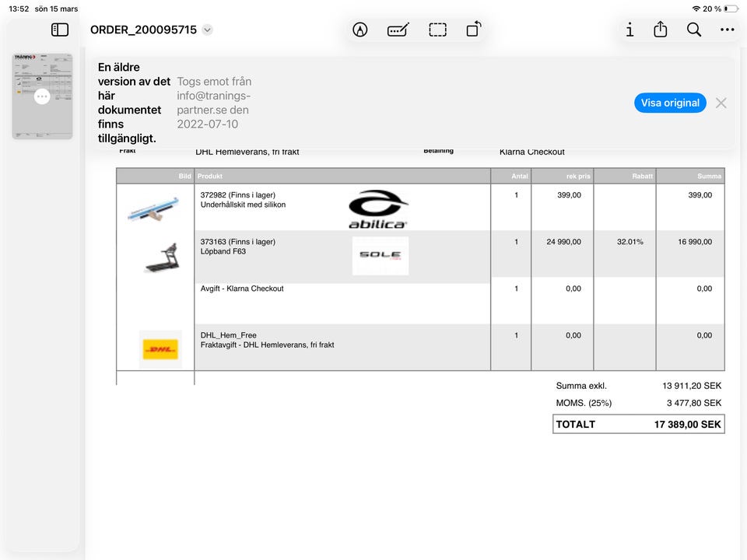This screenshot has width=747, height=560.
Task: Open the share sheet
Action: [x=661, y=30]
